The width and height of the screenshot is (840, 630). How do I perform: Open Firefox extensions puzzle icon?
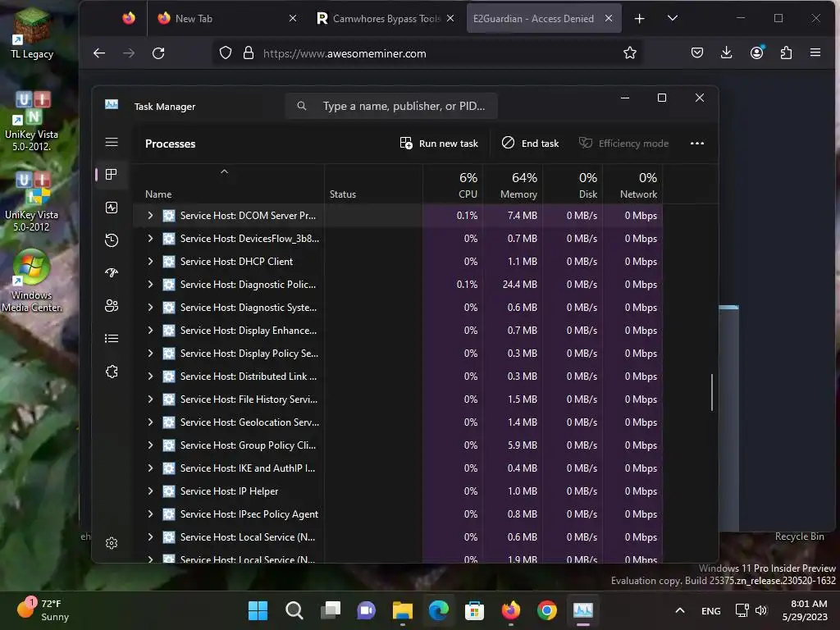pyautogui.click(x=787, y=53)
